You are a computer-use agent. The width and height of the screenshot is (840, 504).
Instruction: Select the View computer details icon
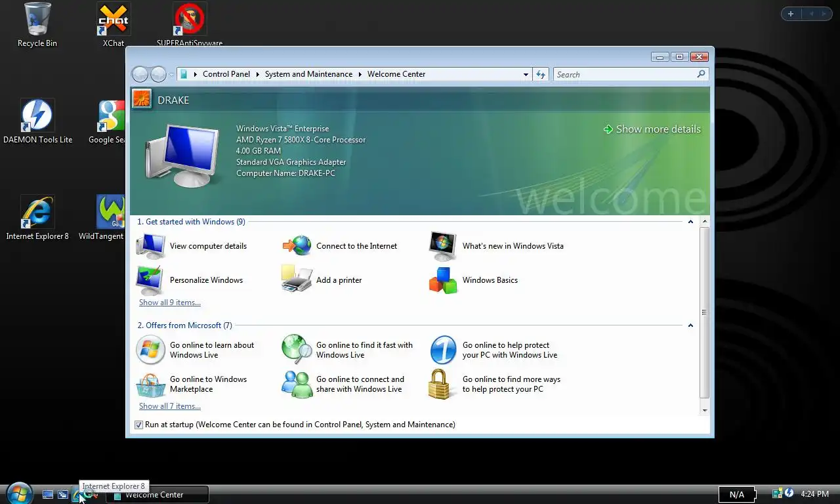coord(151,246)
